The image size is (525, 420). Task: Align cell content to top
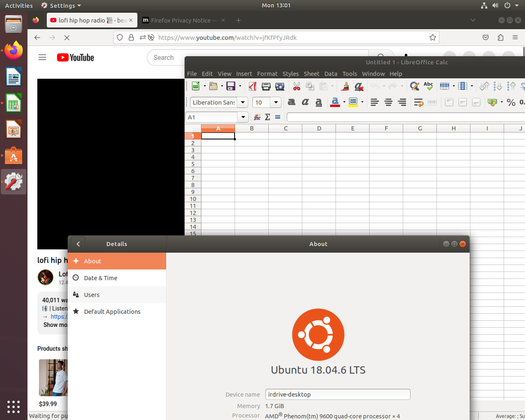point(449,103)
